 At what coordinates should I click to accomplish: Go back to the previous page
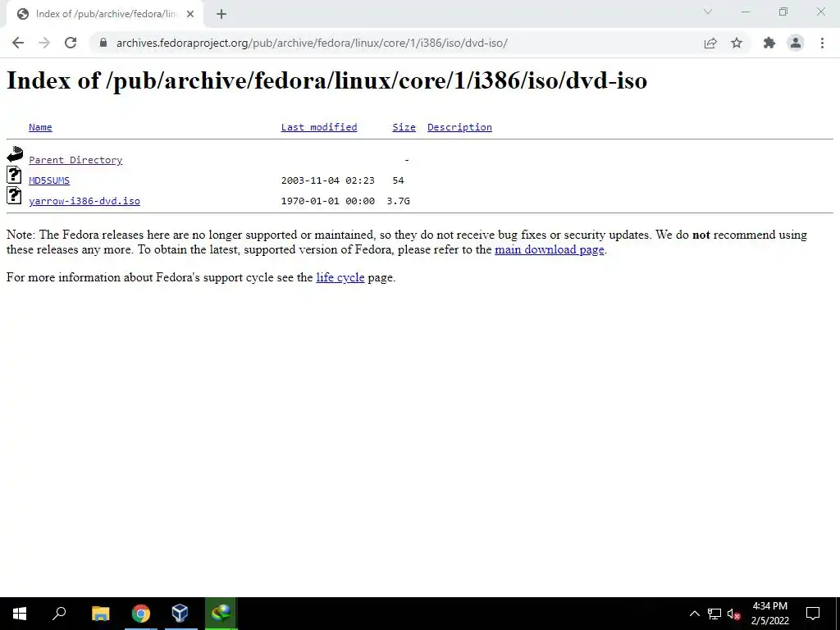(18, 43)
